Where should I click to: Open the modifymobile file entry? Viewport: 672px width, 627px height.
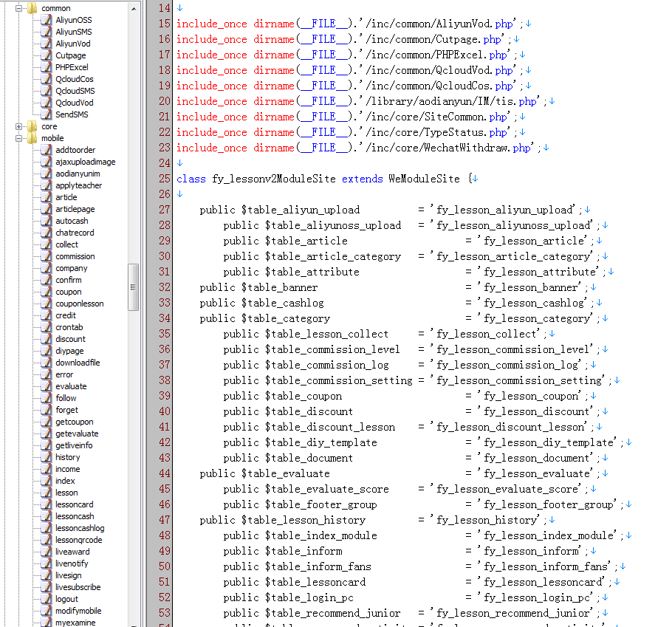click(78, 611)
